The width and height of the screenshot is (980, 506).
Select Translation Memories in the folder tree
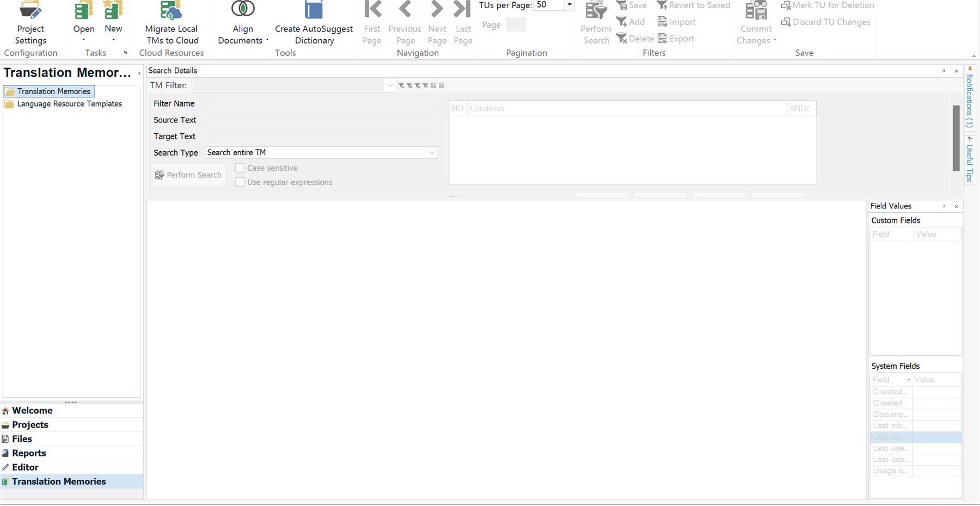point(54,91)
